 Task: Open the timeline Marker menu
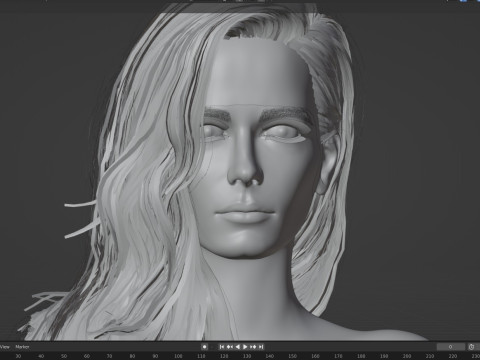[22, 347]
